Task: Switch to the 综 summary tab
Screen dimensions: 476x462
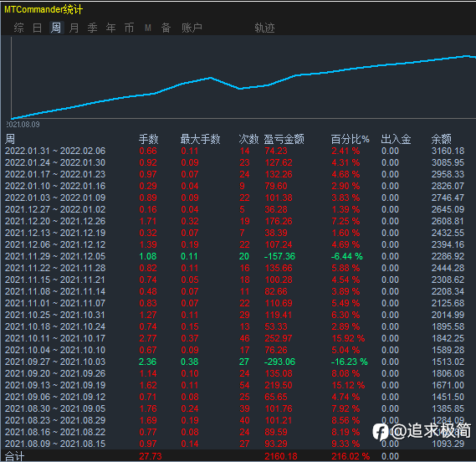Action: pos(18,28)
